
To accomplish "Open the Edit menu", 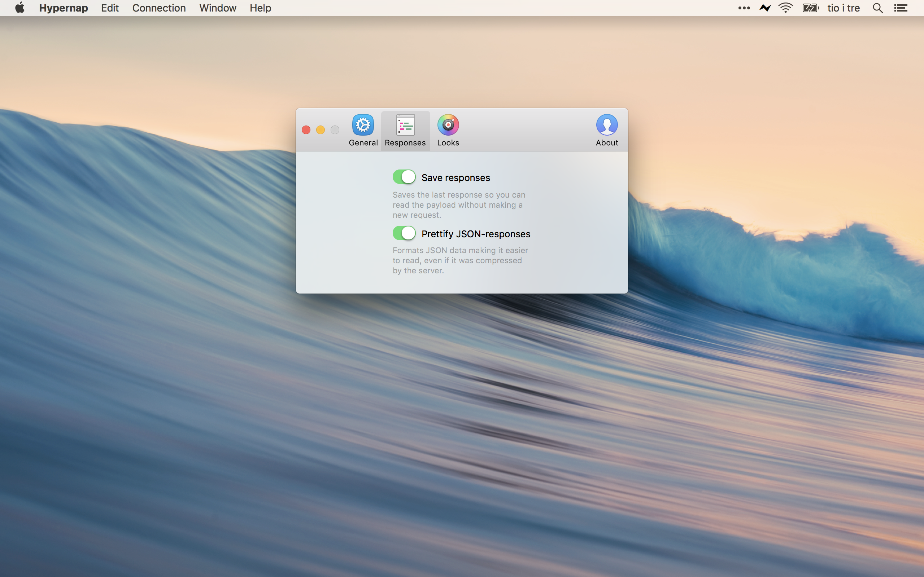I will click(x=110, y=8).
